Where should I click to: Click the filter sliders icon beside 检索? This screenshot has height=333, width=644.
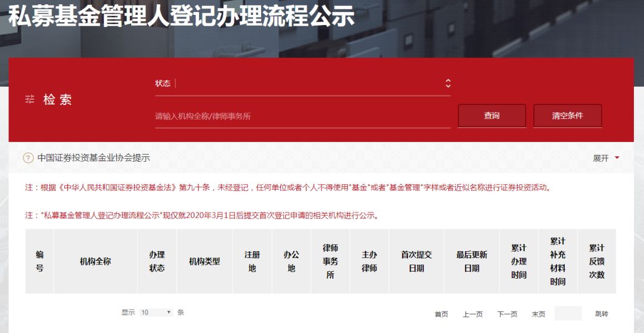(x=30, y=100)
